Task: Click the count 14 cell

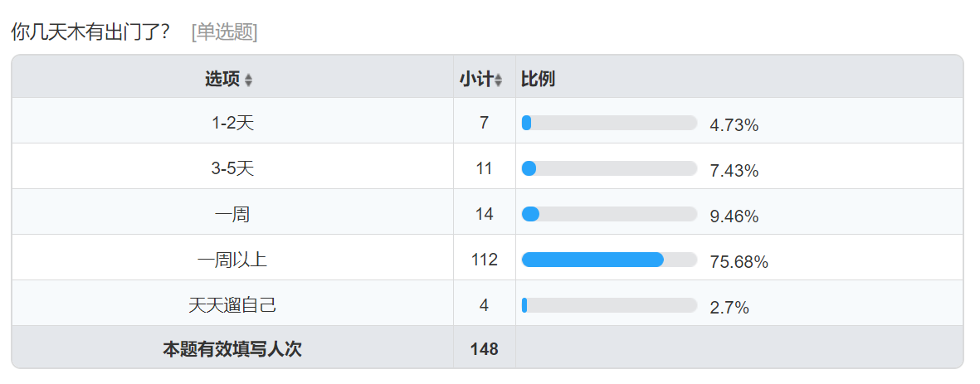Action: [x=485, y=215]
